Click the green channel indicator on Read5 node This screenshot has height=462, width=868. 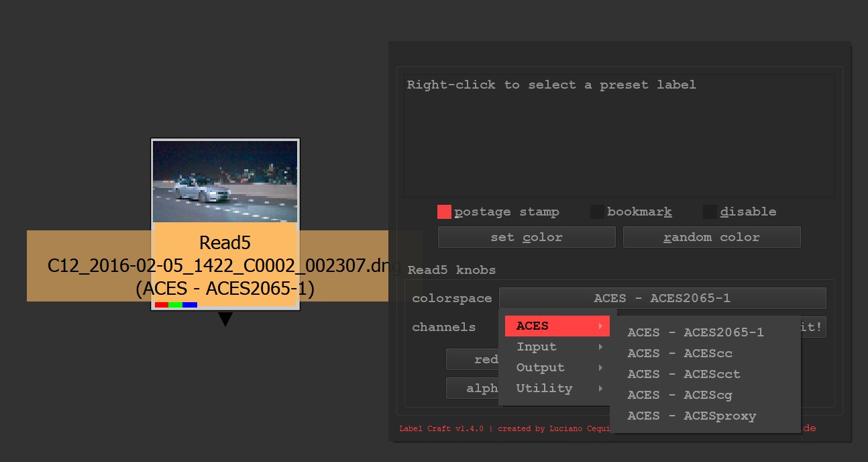pos(176,305)
